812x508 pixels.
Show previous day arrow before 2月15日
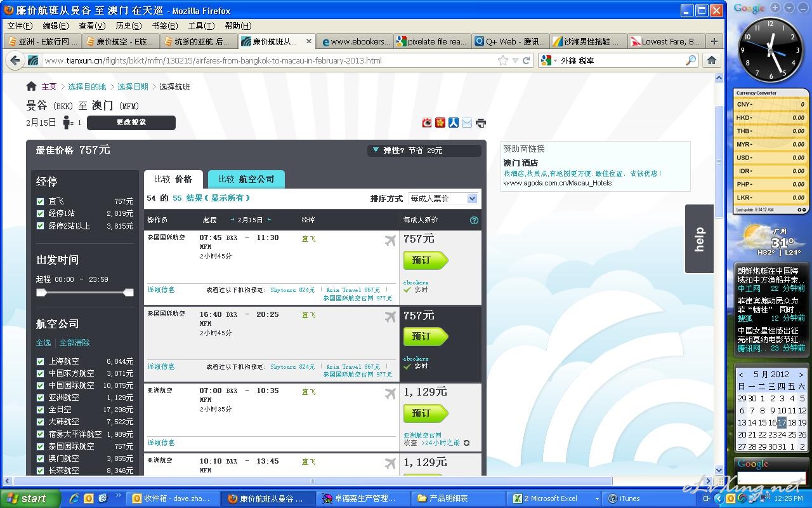click(232, 220)
